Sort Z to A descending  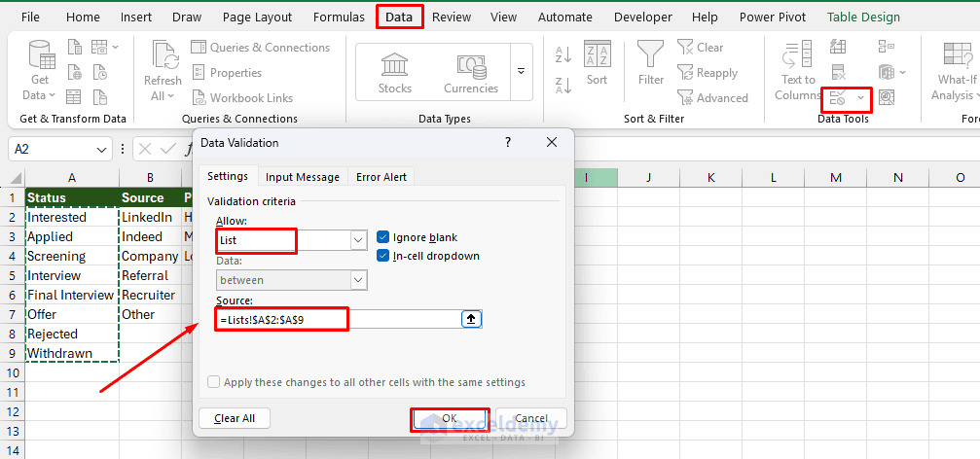[563, 85]
